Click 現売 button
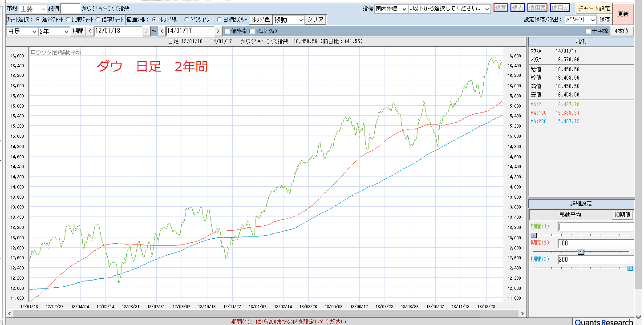 [518, 8]
